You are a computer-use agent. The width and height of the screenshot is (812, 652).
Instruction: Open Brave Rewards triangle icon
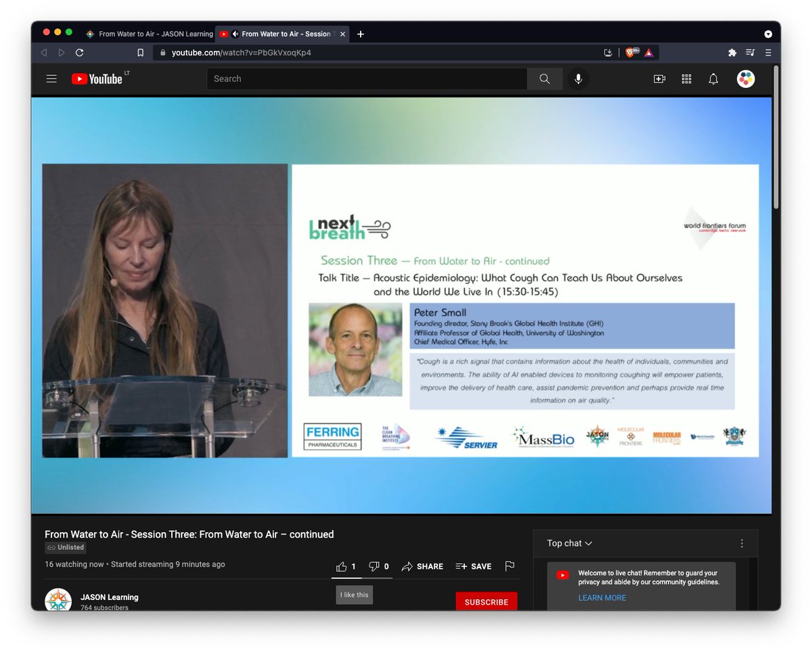[648, 53]
